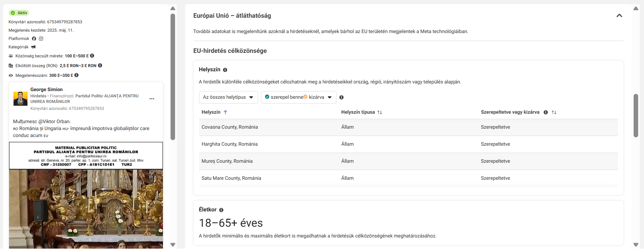Image resolution: width=644 pixels, height=250 pixels.
Task: Open the szerepel benne / kizárva dropdown
Action: [x=299, y=97]
